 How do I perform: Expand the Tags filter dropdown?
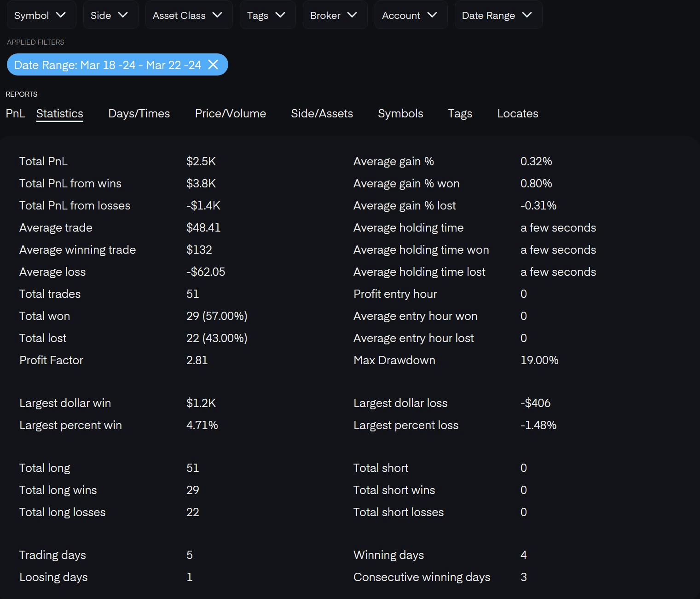[266, 15]
